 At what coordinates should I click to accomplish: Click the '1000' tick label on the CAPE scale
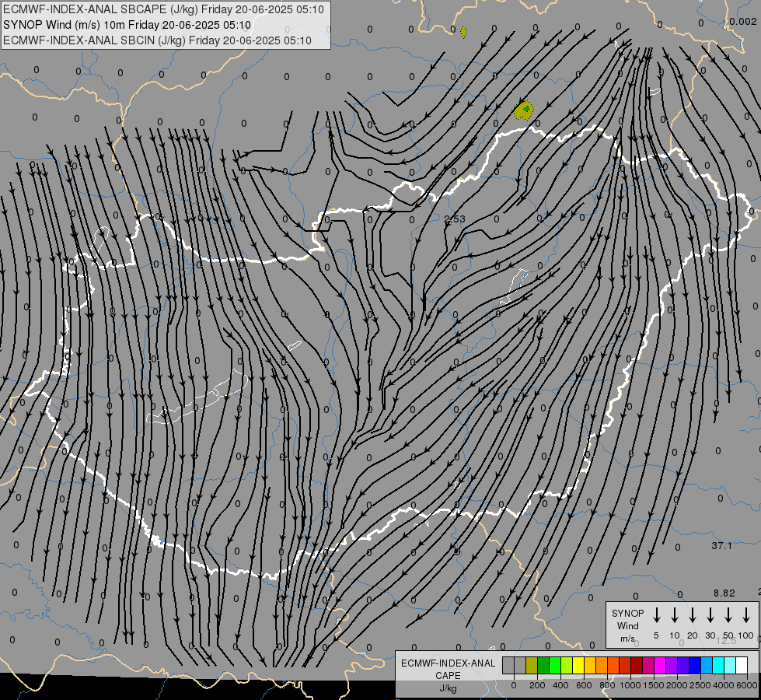(630, 685)
